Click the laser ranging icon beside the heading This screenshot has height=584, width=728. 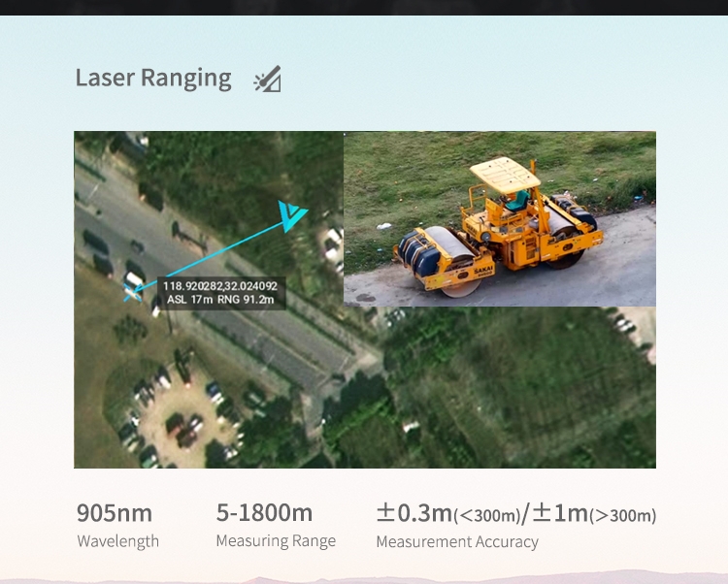(268, 79)
